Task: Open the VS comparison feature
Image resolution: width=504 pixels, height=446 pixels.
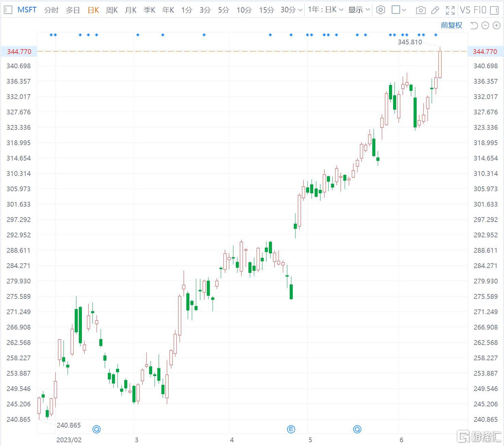Action: 465,10
